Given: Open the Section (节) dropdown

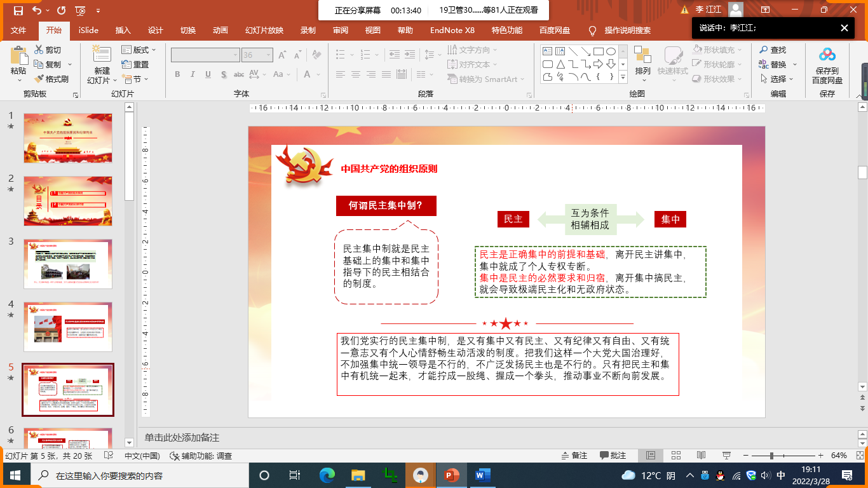Looking at the screenshot, I should pyautogui.click(x=136, y=79).
